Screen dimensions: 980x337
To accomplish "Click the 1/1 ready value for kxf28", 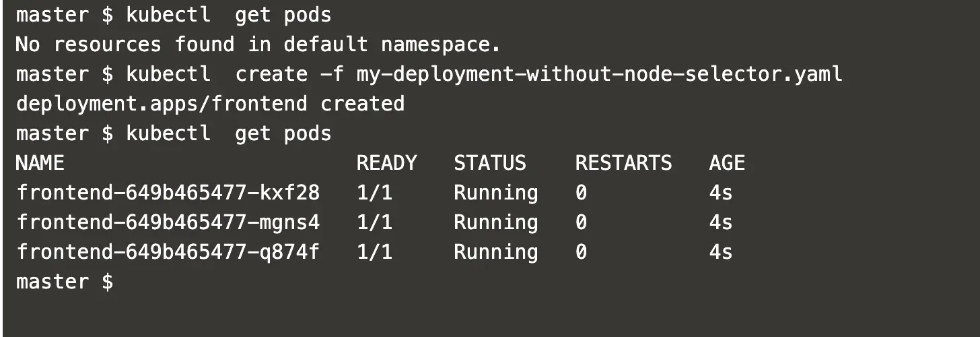I will pyautogui.click(x=374, y=193).
